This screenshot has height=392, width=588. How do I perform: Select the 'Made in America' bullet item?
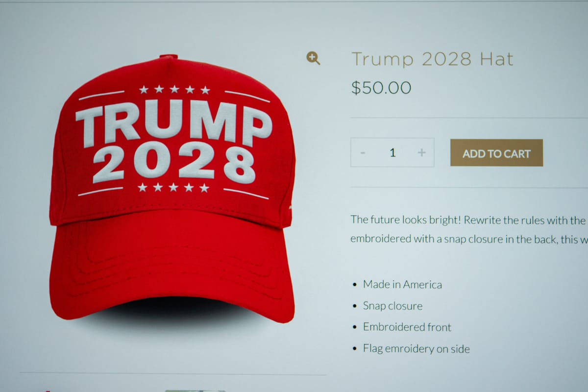[402, 284]
